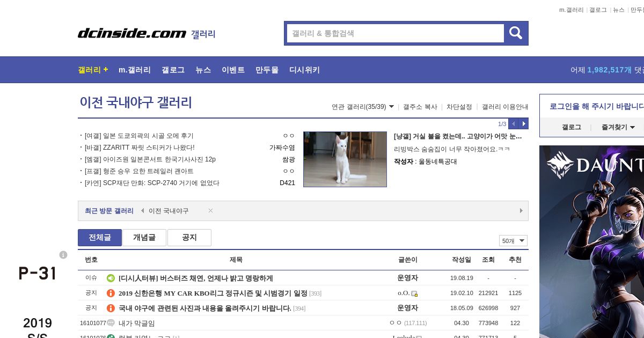This screenshot has width=644, height=338.
Task: Open 뉴스 in main navigation bar
Action: 203,70
